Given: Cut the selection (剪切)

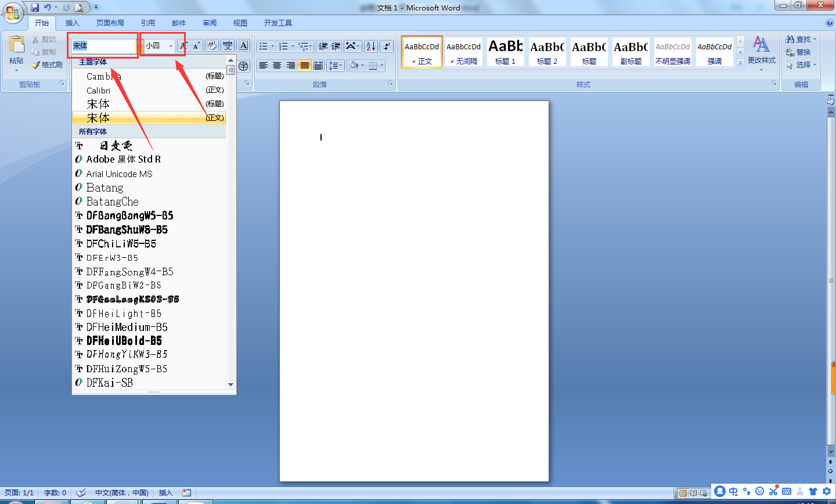Looking at the screenshot, I should [x=44, y=39].
